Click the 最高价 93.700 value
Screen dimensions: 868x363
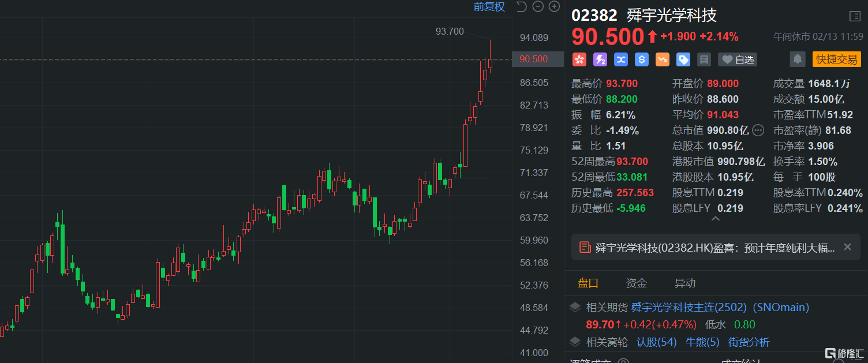(622, 84)
